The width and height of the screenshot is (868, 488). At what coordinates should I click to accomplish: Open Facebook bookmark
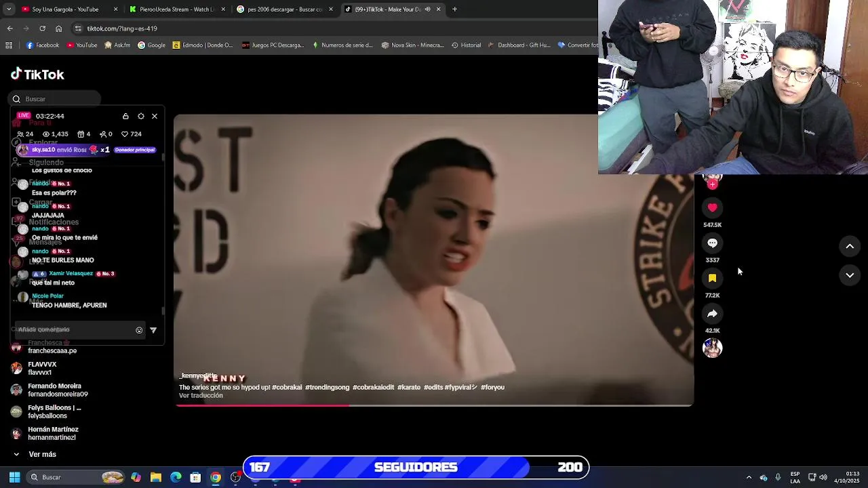point(43,45)
